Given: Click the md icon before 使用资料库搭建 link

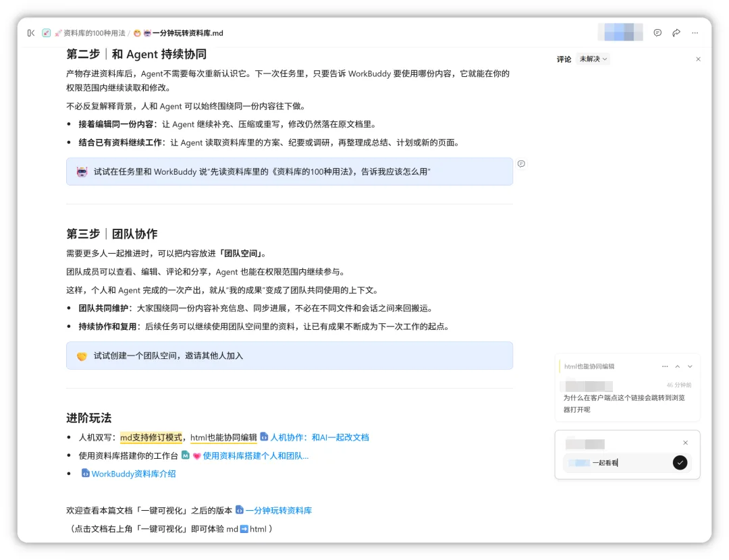Looking at the screenshot, I should click(186, 455).
